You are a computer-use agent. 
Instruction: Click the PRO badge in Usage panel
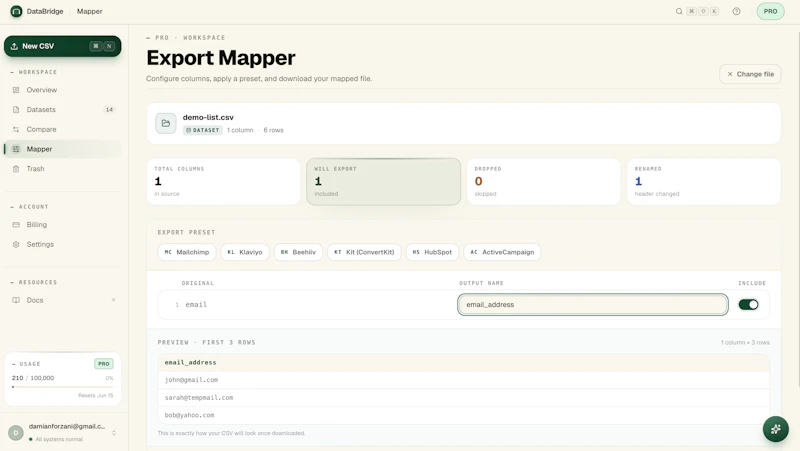pyautogui.click(x=104, y=364)
